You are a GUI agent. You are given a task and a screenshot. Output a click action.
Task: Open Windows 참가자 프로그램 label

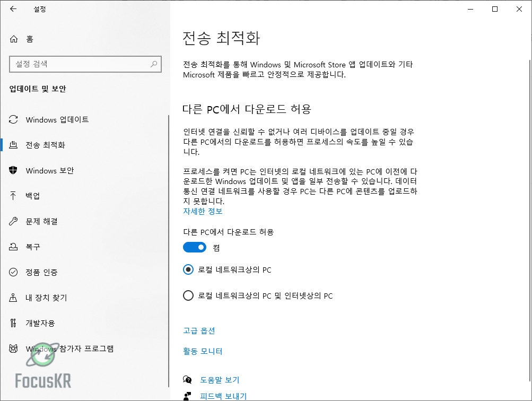point(69,348)
